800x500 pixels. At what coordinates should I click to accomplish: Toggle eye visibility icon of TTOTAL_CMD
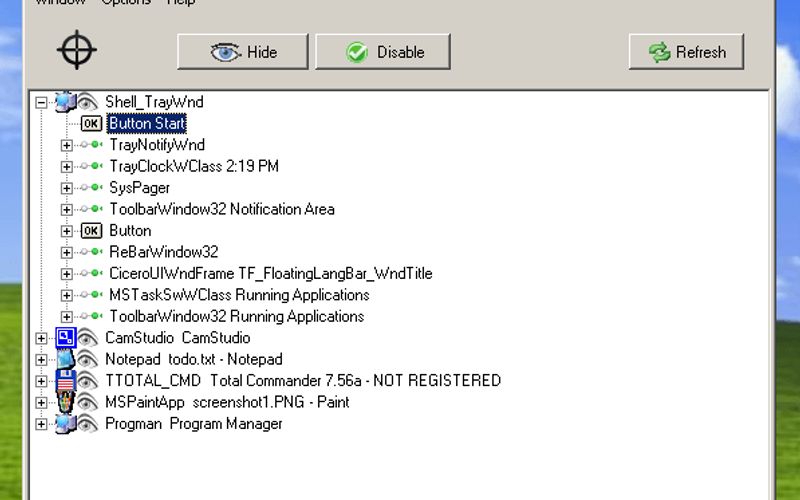[88, 381]
